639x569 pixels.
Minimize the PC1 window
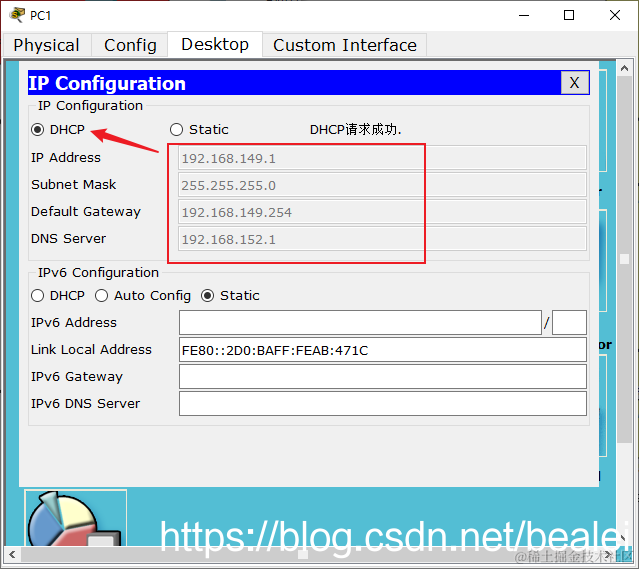(x=524, y=15)
